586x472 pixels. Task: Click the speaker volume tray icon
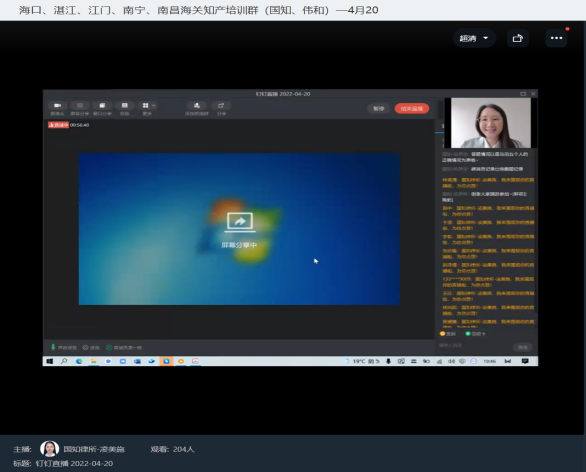(451, 361)
